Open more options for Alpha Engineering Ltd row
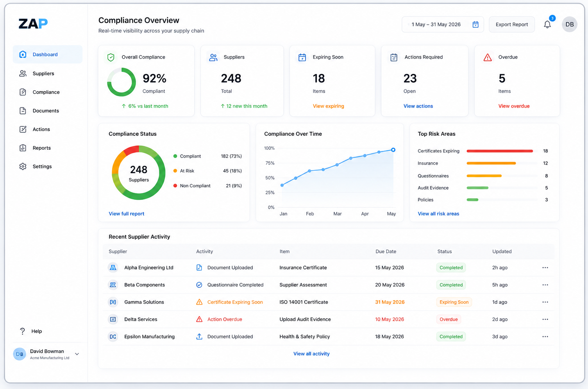 click(x=545, y=268)
